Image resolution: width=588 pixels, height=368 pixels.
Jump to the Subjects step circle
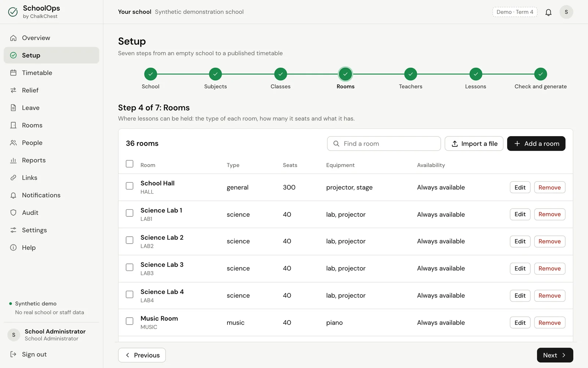pyautogui.click(x=215, y=74)
